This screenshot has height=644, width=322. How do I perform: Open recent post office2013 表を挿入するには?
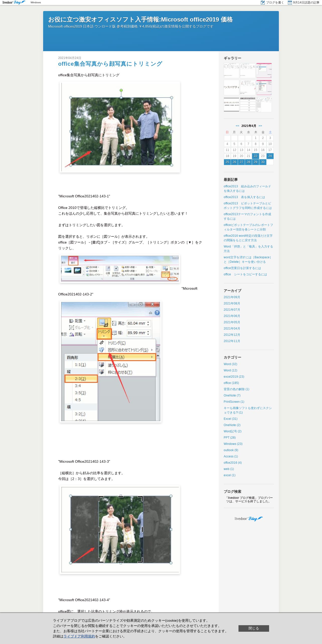(x=244, y=197)
